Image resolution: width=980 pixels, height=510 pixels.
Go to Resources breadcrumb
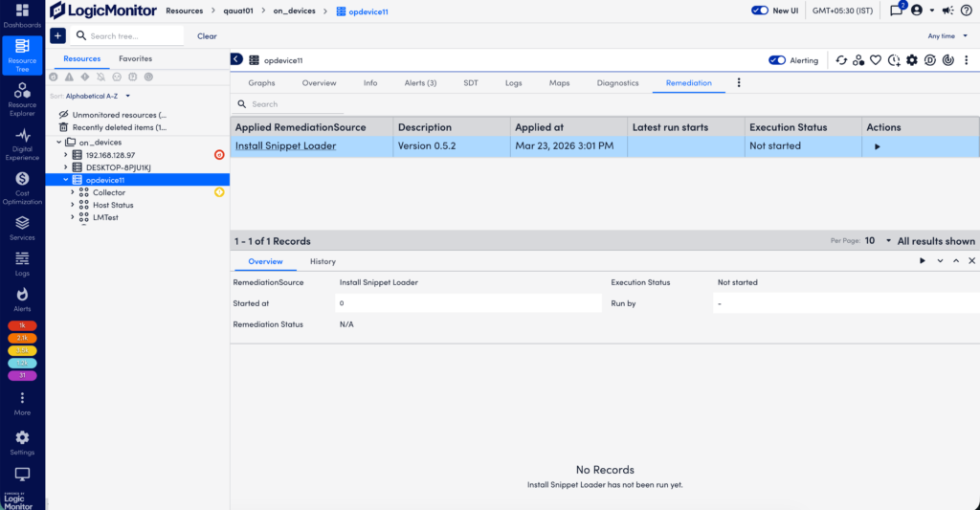click(x=185, y=11)
